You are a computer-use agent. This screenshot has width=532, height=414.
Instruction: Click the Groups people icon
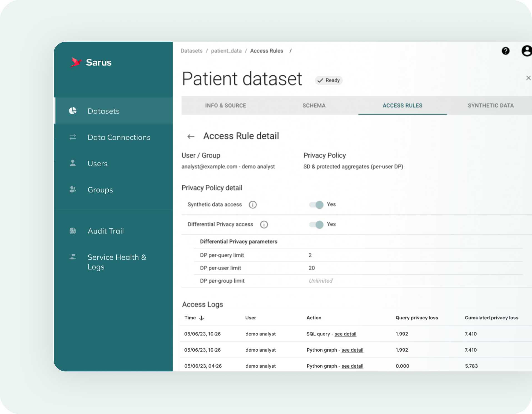73,189
